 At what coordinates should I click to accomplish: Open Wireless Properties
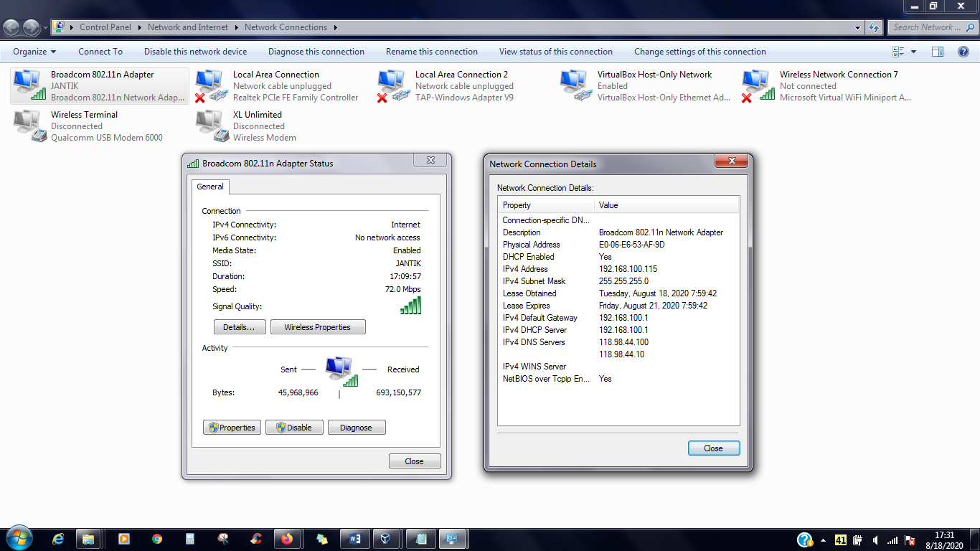318,327
